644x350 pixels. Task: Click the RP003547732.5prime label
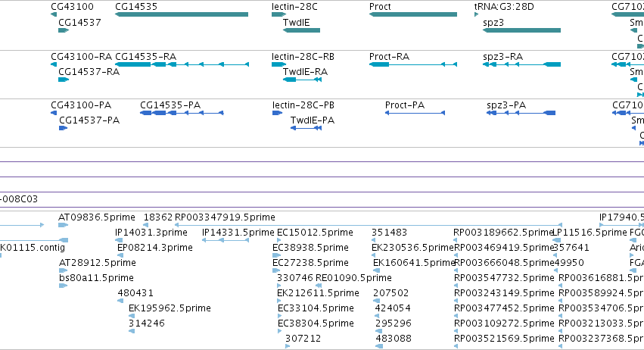[x=504, y=278]
